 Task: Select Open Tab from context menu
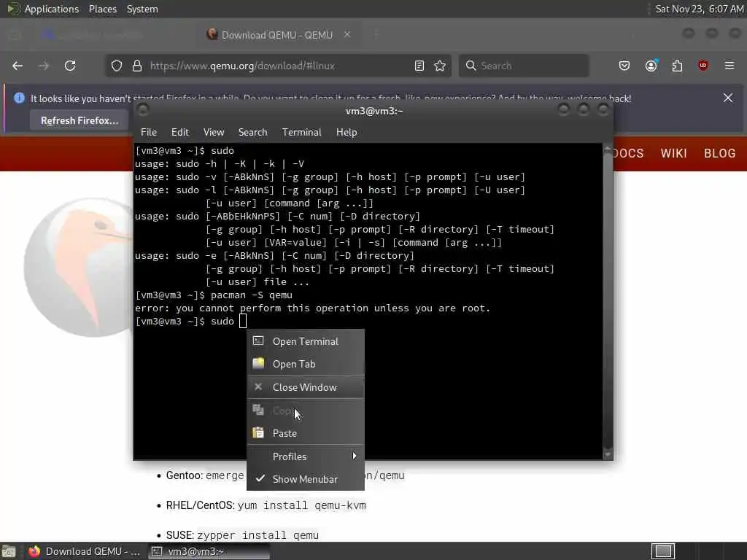coord(306,365)
